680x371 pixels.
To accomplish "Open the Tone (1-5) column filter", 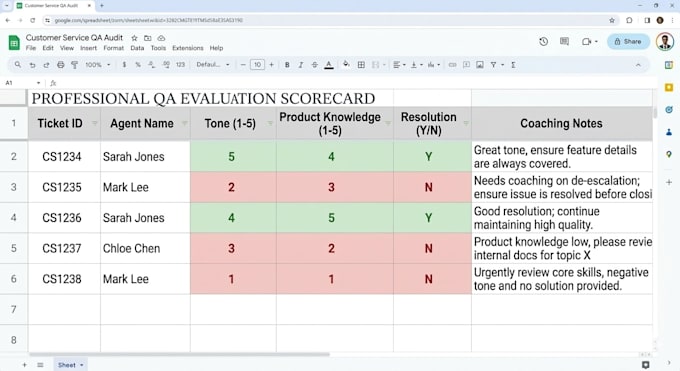I will 270,124.
